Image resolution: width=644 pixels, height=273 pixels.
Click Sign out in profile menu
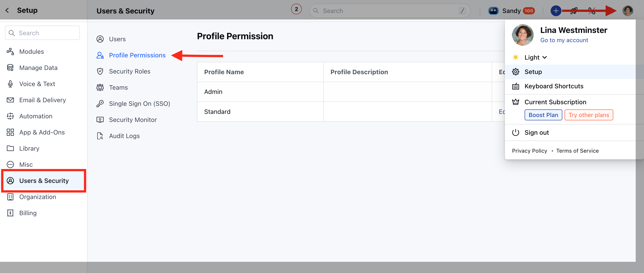[537, 133]
